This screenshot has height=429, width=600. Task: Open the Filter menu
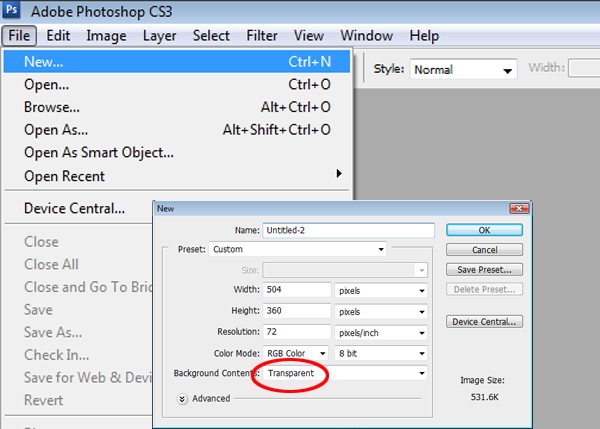tap(262, 36)
